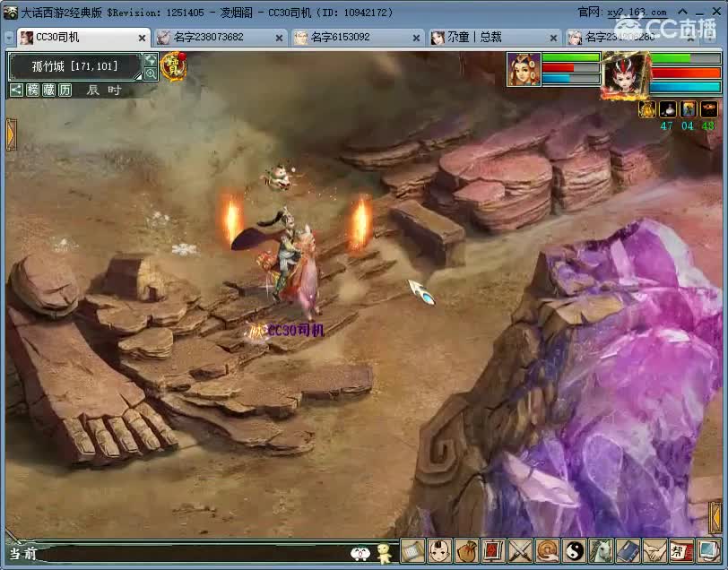This screenshot has height=570, width=728.
Task: Close the 尕童丨总裁 tab
Action: tap(553, 38)
